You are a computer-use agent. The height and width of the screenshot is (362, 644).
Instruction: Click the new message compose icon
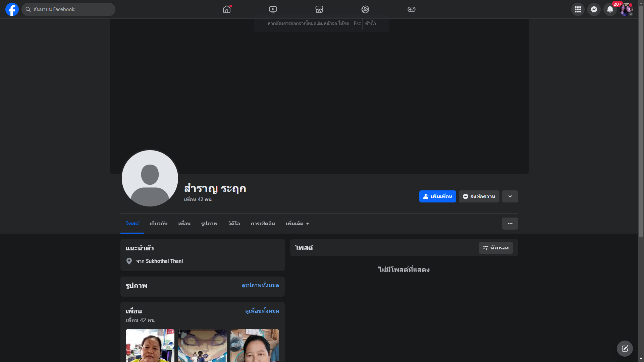625,349
